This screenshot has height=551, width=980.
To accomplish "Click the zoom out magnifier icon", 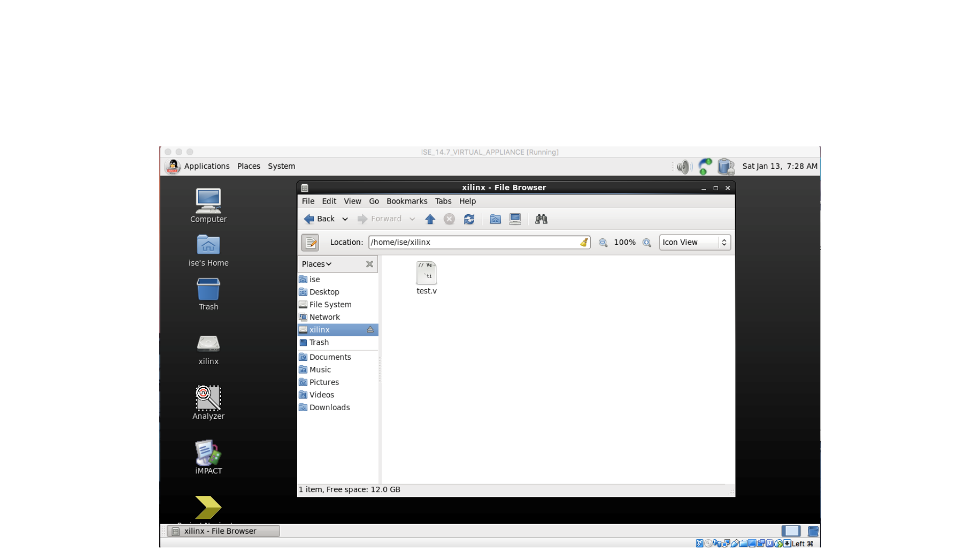I will tap(603, 243).
